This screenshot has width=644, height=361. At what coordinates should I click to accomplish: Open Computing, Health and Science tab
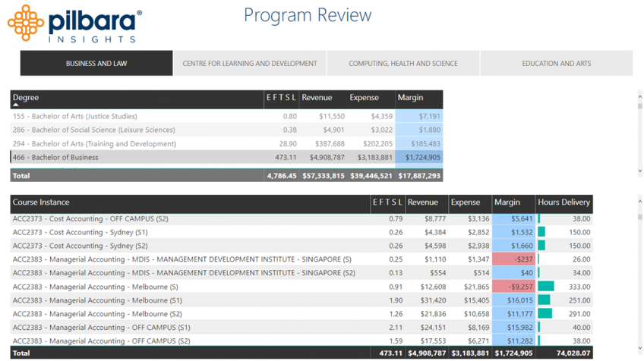[403, 64]
